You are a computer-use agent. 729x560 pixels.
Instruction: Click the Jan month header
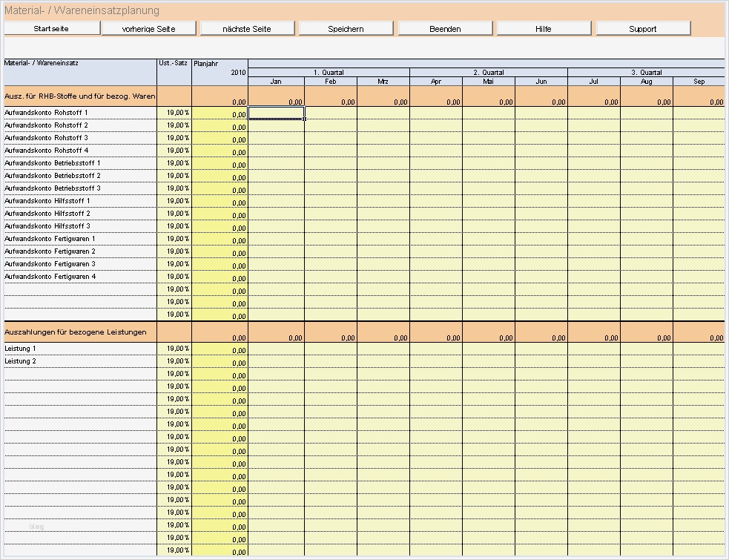pyautogui.click(x=276, y=82)
